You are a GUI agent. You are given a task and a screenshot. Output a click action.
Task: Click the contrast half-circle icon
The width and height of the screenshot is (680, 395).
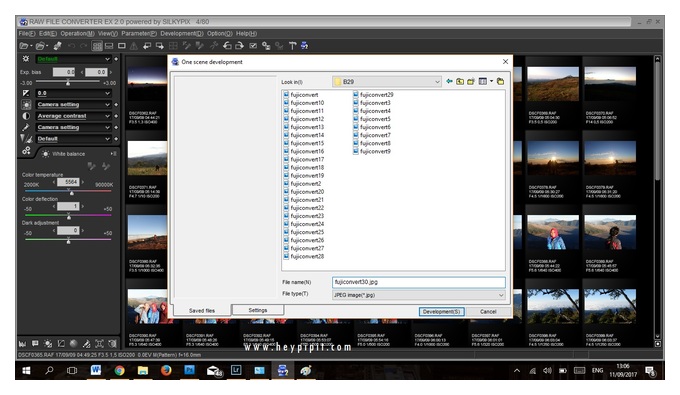tap(26, 116)
